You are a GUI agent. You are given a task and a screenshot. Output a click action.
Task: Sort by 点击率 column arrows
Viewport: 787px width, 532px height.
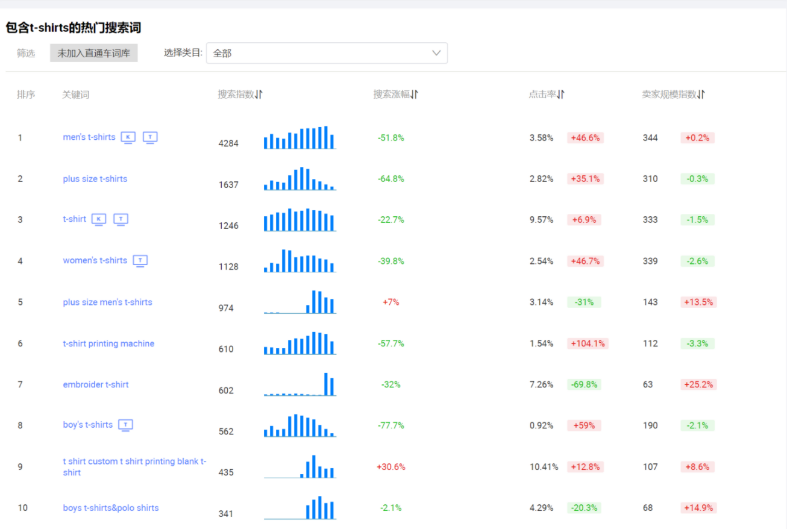click(560, 95)
